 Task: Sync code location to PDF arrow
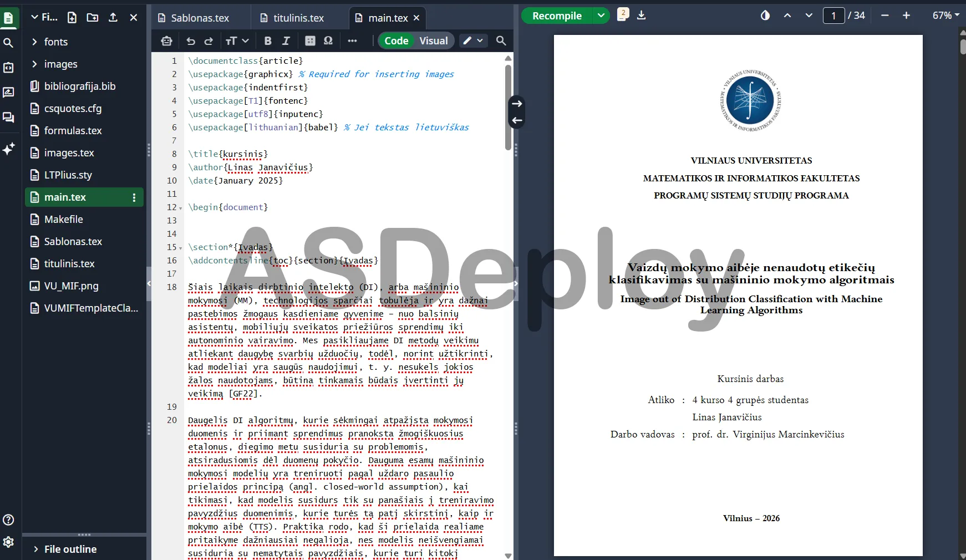(517, 104)
